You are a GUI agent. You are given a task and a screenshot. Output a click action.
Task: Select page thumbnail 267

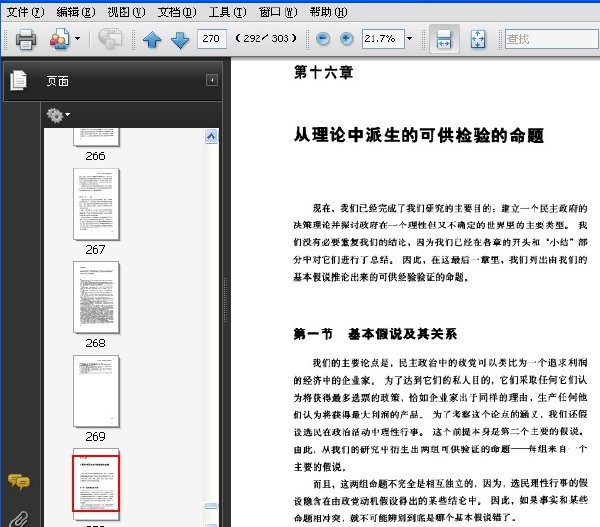click(x=96, y=204)
